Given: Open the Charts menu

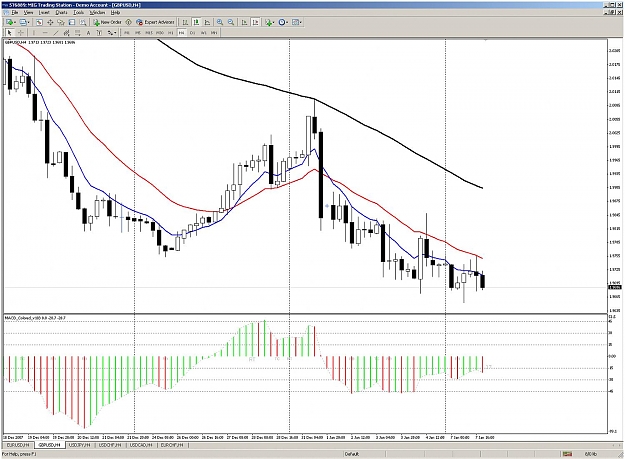Looking at the screenshot, I should (61, 13).
